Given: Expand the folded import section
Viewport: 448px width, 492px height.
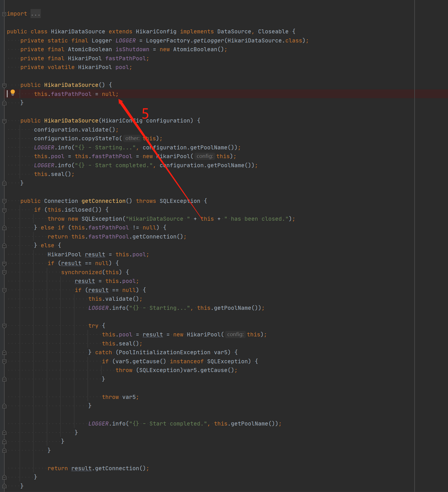Looking at the screenshot, I should pyautogui.click(x=4, y=14).
